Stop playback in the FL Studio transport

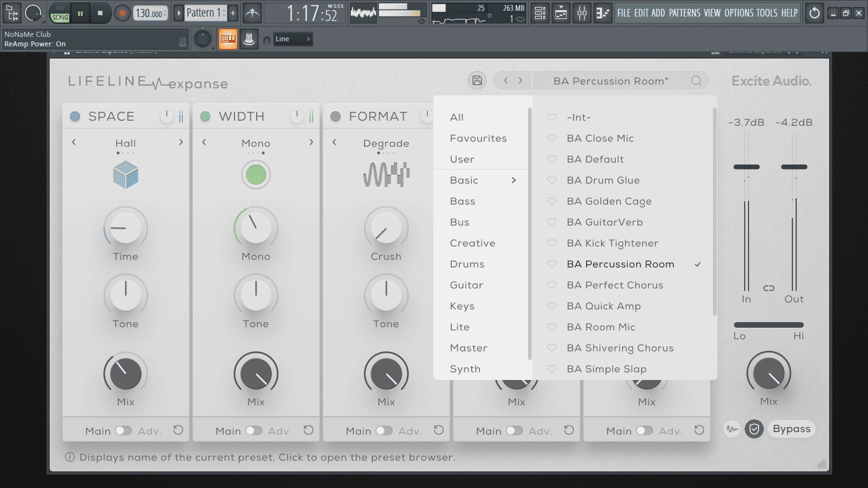tap(100, 13)
